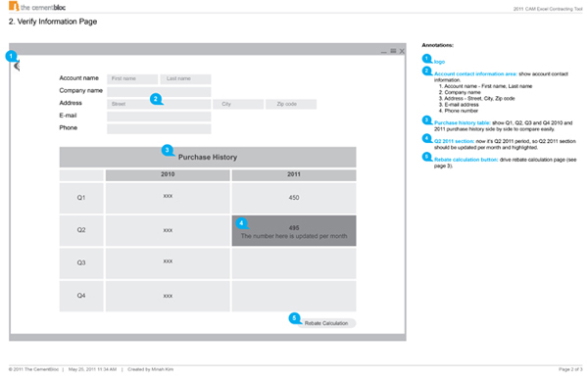This screenshot has height=380, width=588.
Task: Click the Q4 row label
Action: (81, 296)
